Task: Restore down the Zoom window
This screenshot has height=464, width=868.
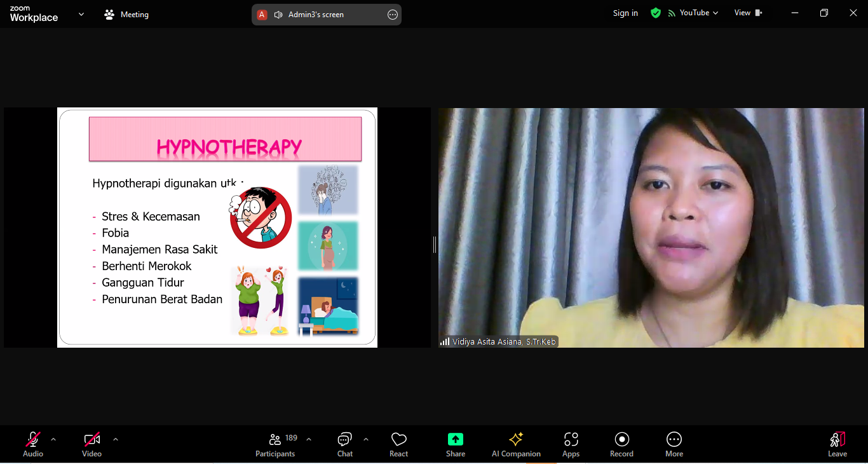Action: [x=824, y=13]
